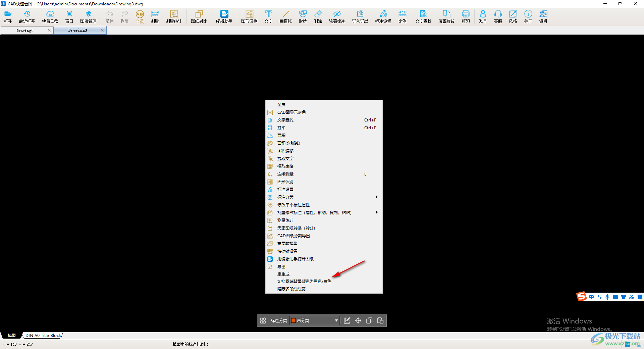The image size is (644, 349).
Task: Open 风格 style settings icon
Action: pos(513,16)
